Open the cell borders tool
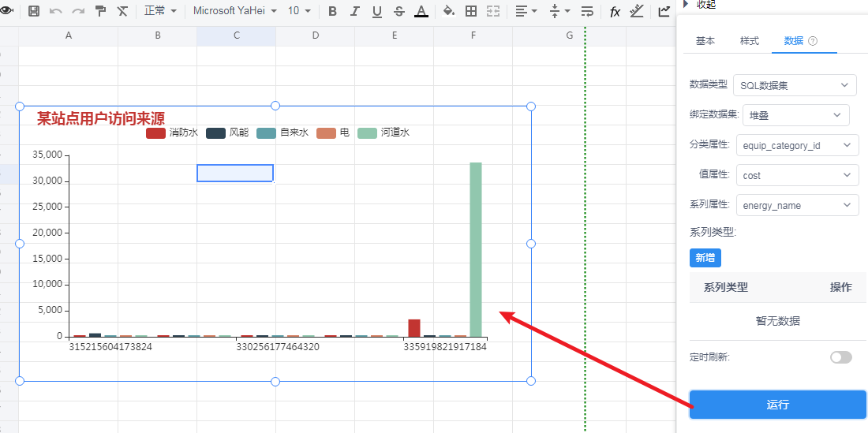 [x=471, y=11]
